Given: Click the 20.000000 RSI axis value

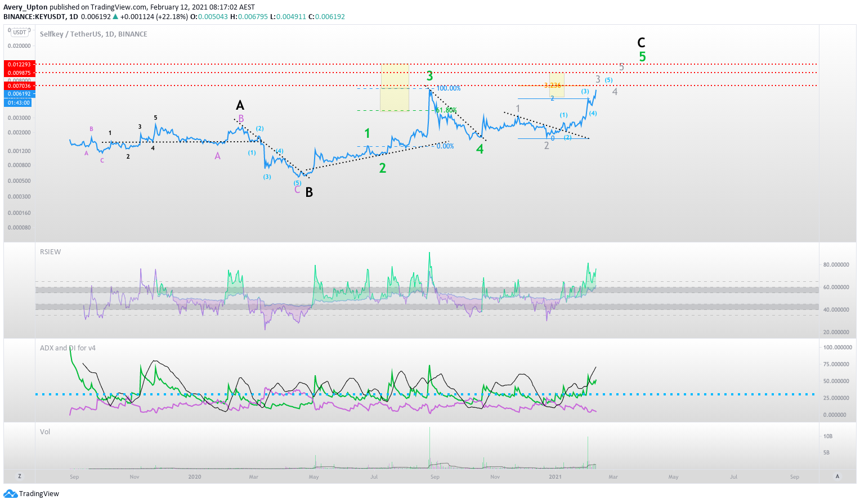Looking at the screenshot, I should (836, 332).
